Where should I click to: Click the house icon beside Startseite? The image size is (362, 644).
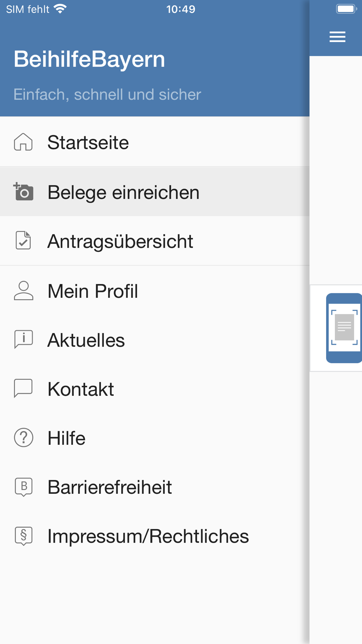pyautogui.click(x=24, y=142)
